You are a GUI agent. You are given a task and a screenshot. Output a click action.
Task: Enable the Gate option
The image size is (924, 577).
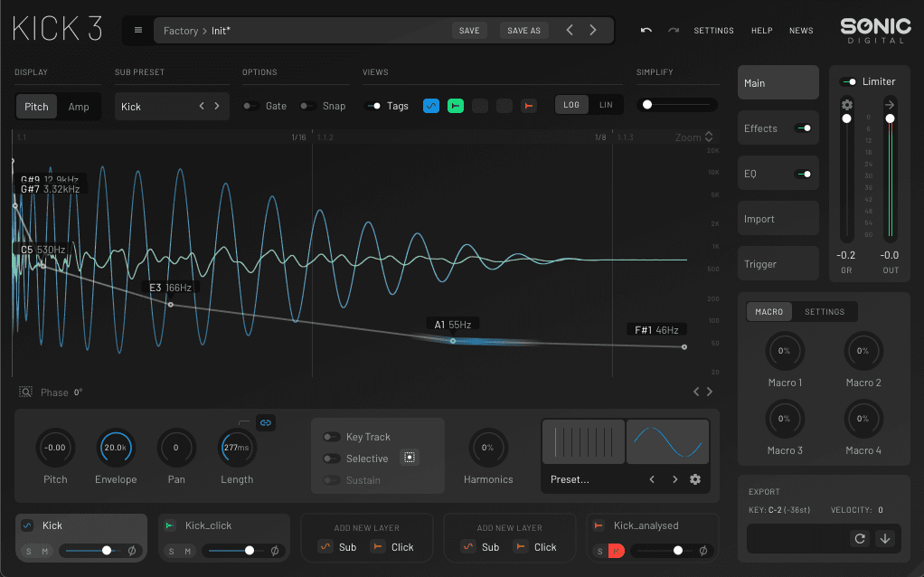coord(250,105)
